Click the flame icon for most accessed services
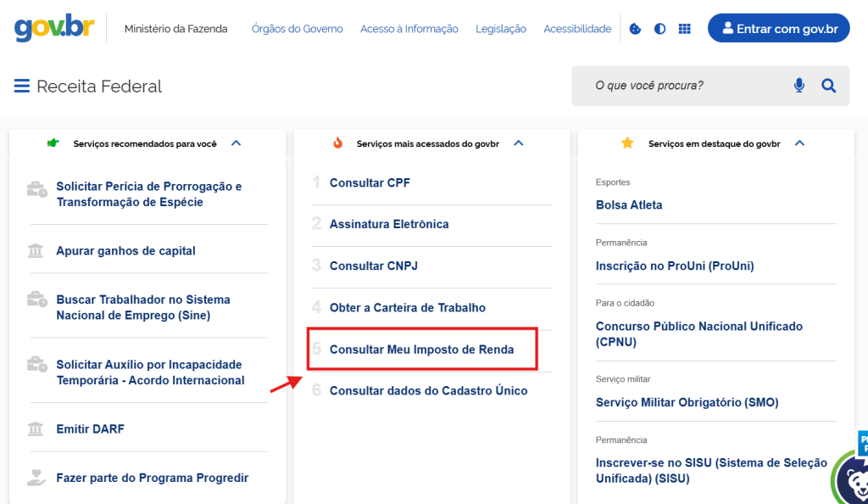The width and height of the screenshot is (868, 504). click(x=337, y=143)
